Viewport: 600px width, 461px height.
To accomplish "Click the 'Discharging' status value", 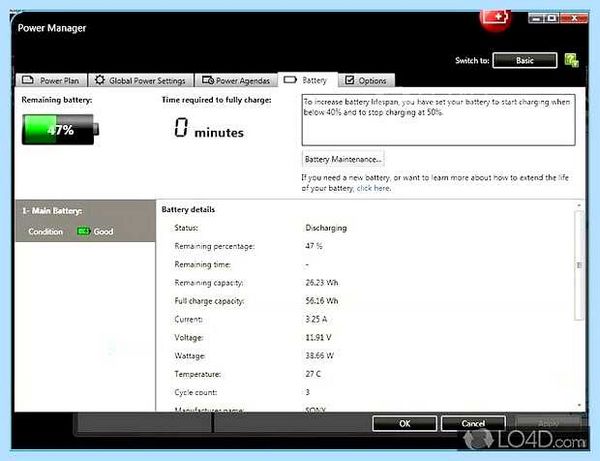I will [x=326, y=228].
